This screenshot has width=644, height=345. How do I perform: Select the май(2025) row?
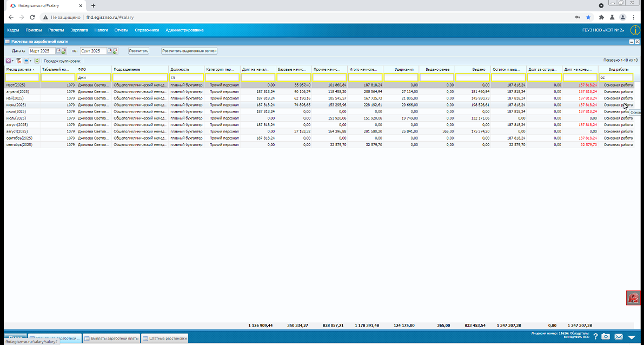[x=318, y=98]
